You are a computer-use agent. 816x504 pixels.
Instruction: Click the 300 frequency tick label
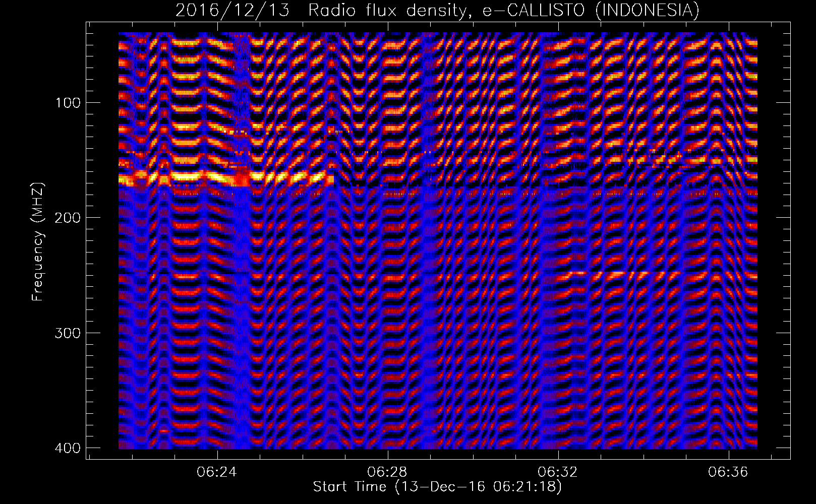(67, 333)
